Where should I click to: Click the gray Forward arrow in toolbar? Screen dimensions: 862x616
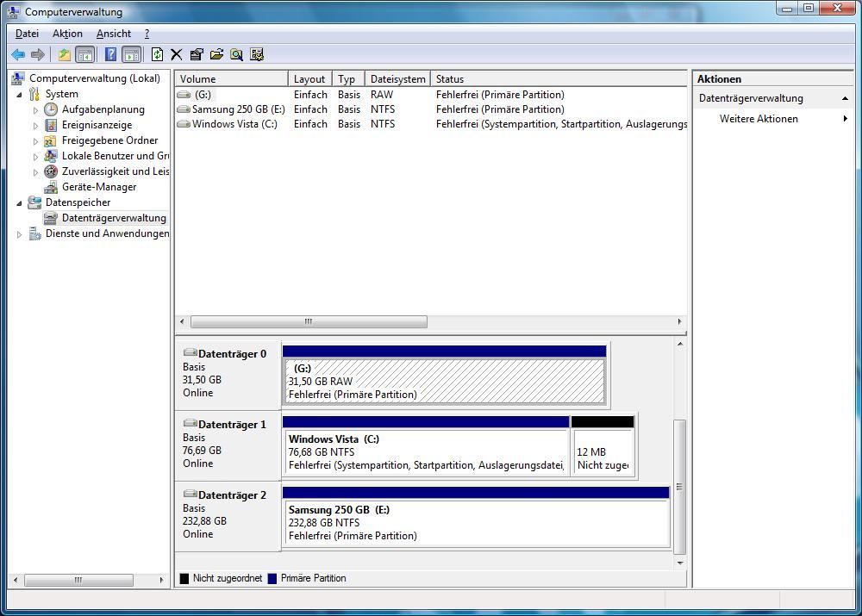pyautogui.click(x=37, y=54)
